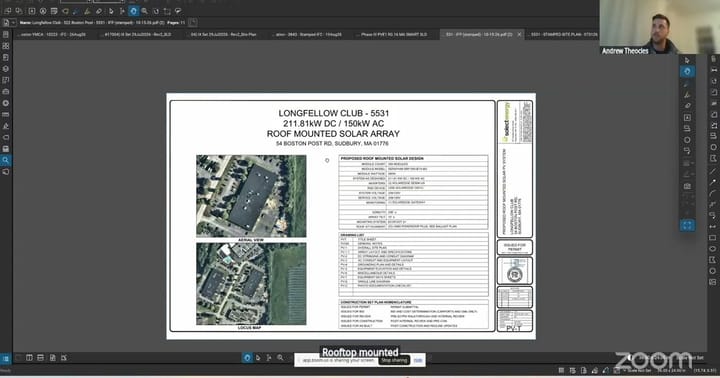Click the Rotate view icon in top toolbar
Viewport: 720px width, 378px height.
(x=156, y=11)
